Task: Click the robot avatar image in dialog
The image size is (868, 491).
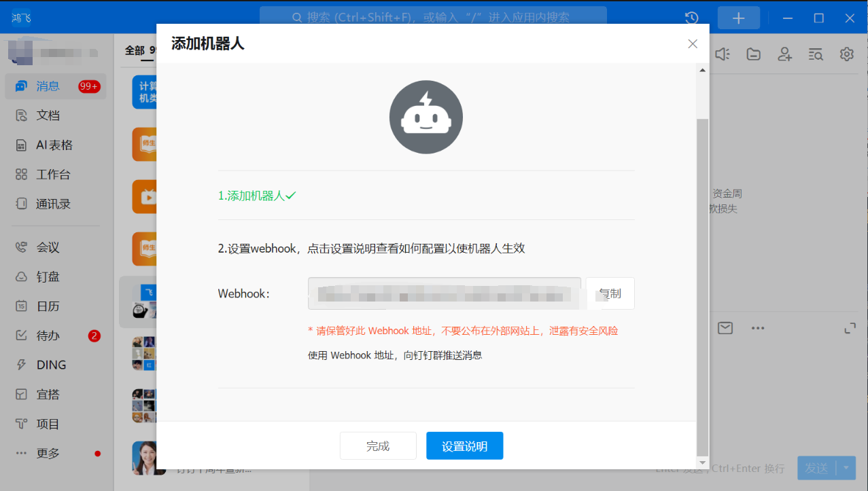Action: point(426,117)
